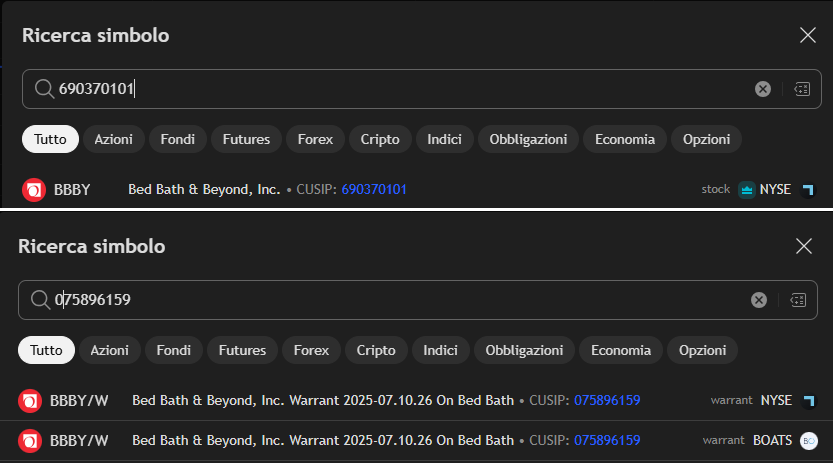This screenshot has width=833, height=463.
Task: Click the 'stock' type label
Action: pos(716,190)
